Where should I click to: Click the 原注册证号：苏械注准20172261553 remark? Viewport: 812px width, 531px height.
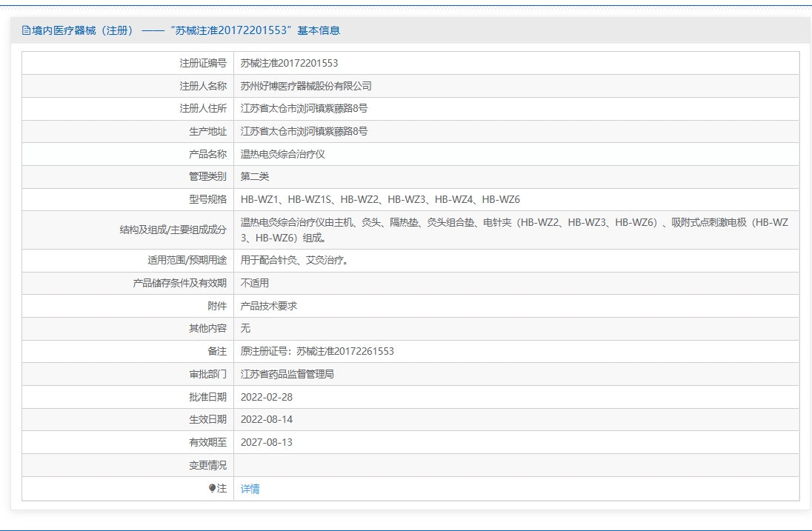[x=317, y=351]
